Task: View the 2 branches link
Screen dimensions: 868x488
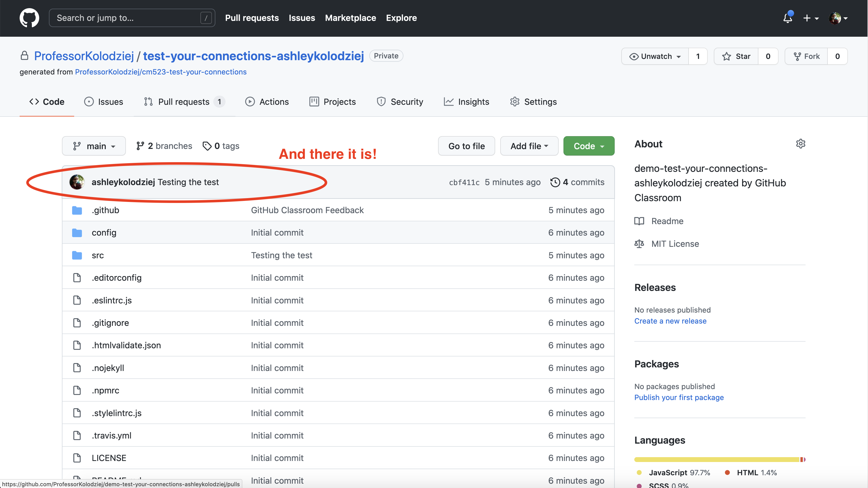Action: (x=164, y=146)
